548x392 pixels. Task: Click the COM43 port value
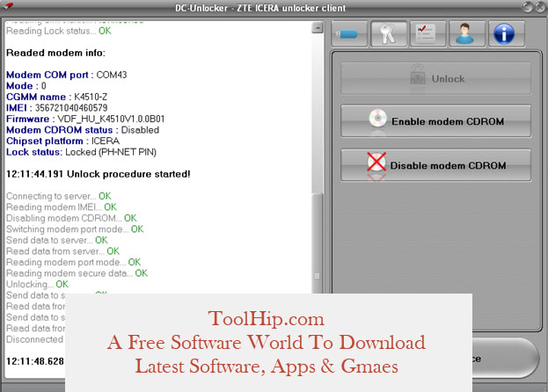click(112, 75)
